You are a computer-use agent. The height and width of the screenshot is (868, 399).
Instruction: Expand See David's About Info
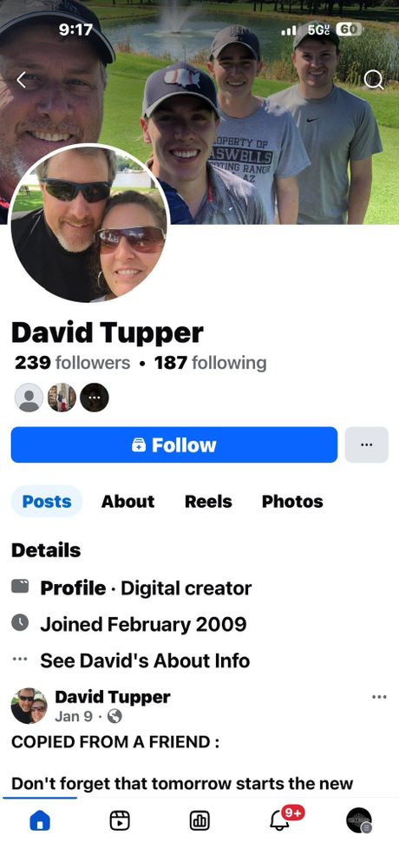(145, 661)
